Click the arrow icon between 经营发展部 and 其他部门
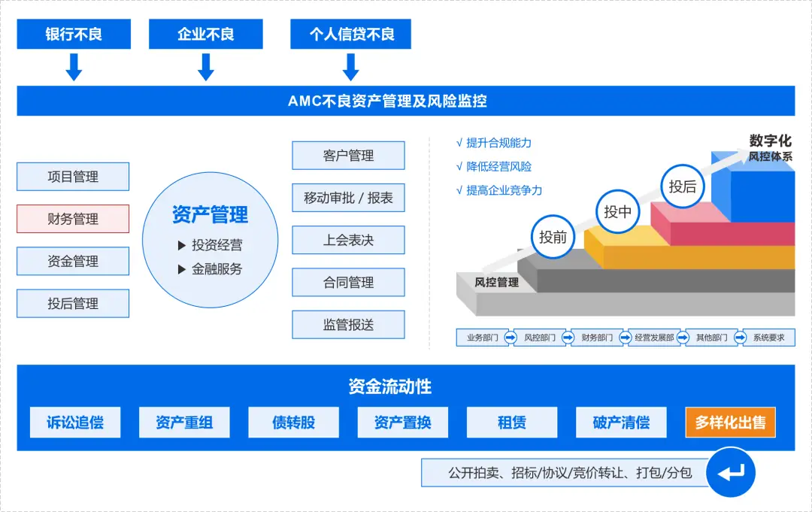812x512 pixels. 683,338
